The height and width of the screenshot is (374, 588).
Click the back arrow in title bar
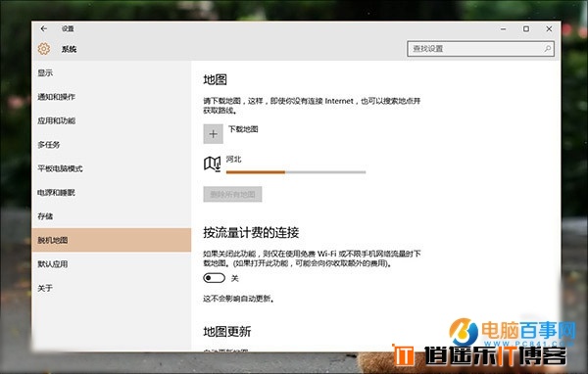[44, 28]
